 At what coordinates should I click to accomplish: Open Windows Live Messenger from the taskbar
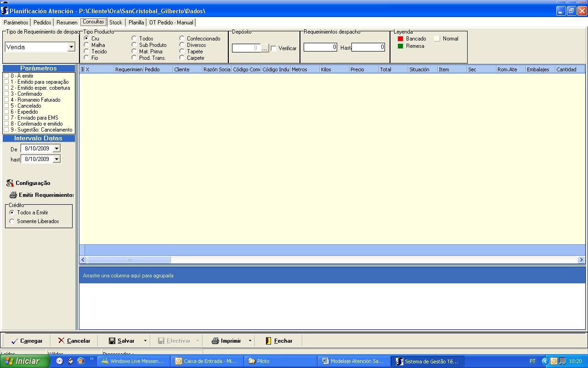134,361
